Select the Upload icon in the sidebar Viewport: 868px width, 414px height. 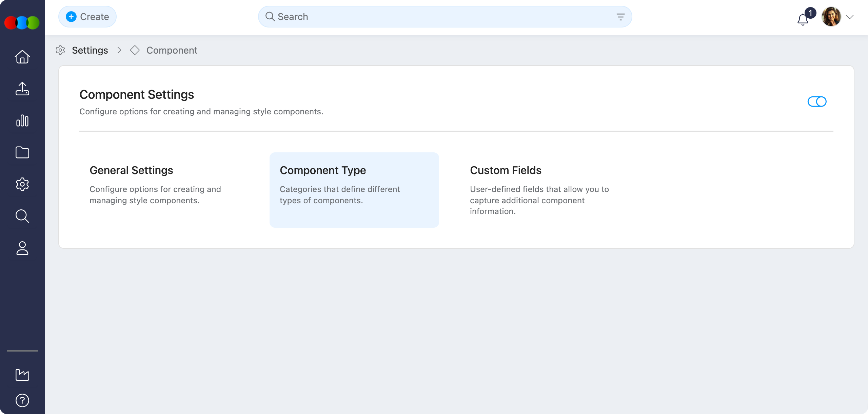click(x=22, y=89)
